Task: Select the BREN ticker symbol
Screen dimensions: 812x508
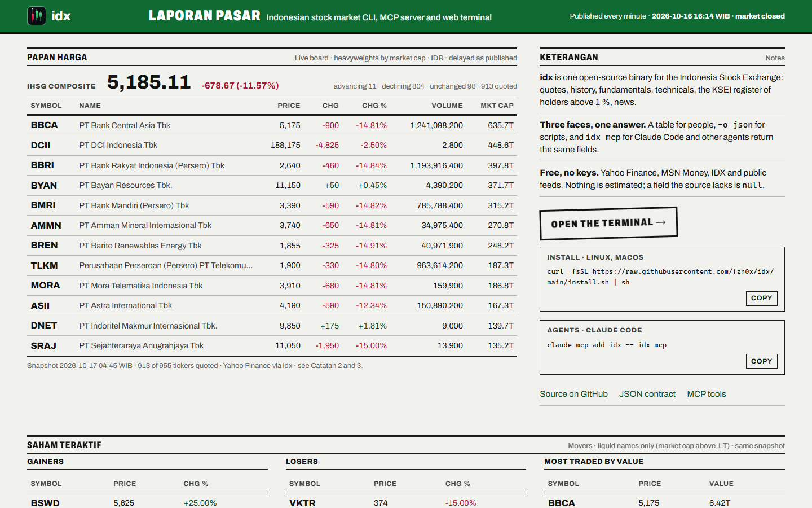Action: [x=44, y=246]
